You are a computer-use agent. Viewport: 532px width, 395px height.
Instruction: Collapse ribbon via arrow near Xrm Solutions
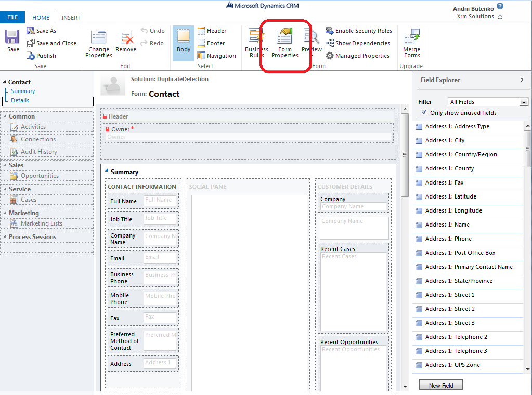tap(500, 17)
